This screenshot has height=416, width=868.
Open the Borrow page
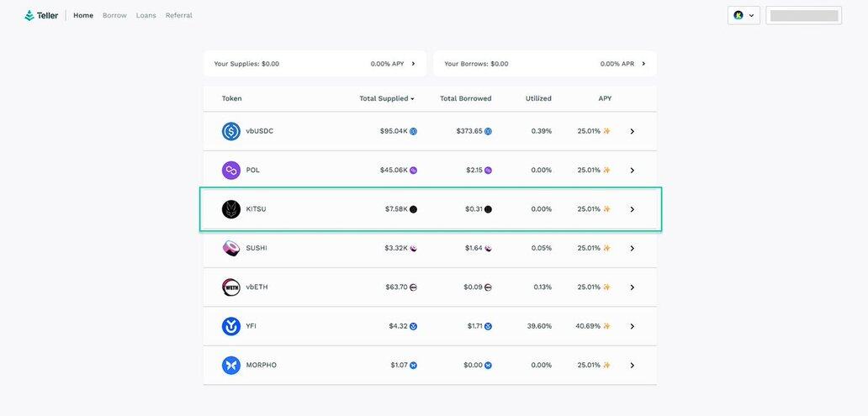pyautogui.click(x=114, y=15)
